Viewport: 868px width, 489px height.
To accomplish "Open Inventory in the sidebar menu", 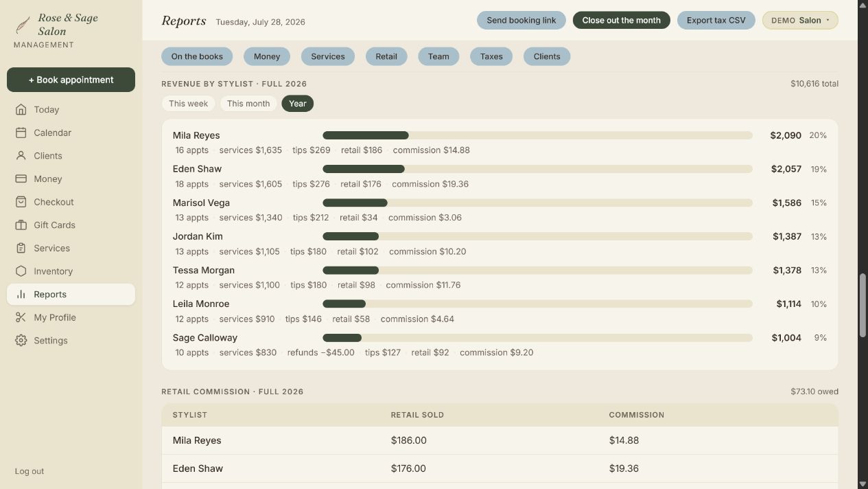I will point(71,271).
